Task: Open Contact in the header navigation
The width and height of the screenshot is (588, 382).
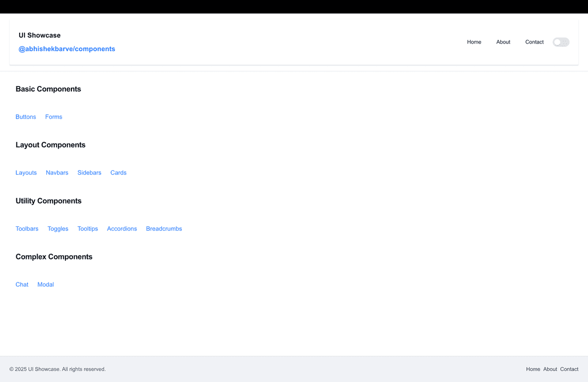Action: (534, 42)
